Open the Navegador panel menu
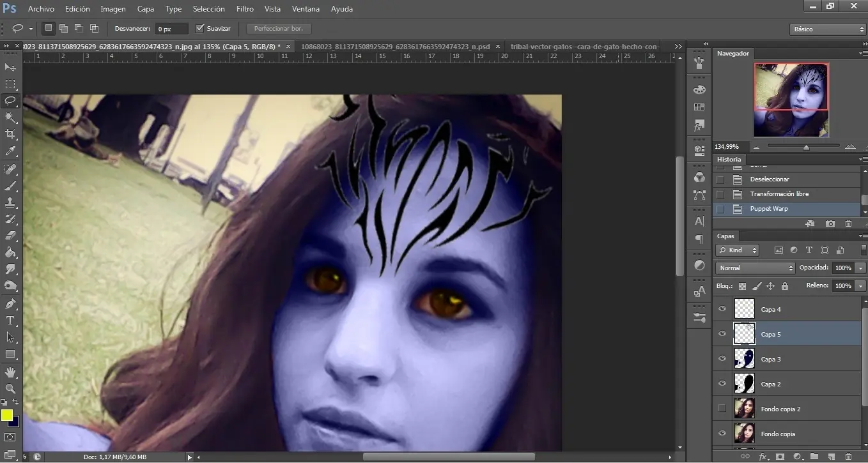The width and height of the screenshot is (868, 463). pyautogui.click(x=863, y=54)
